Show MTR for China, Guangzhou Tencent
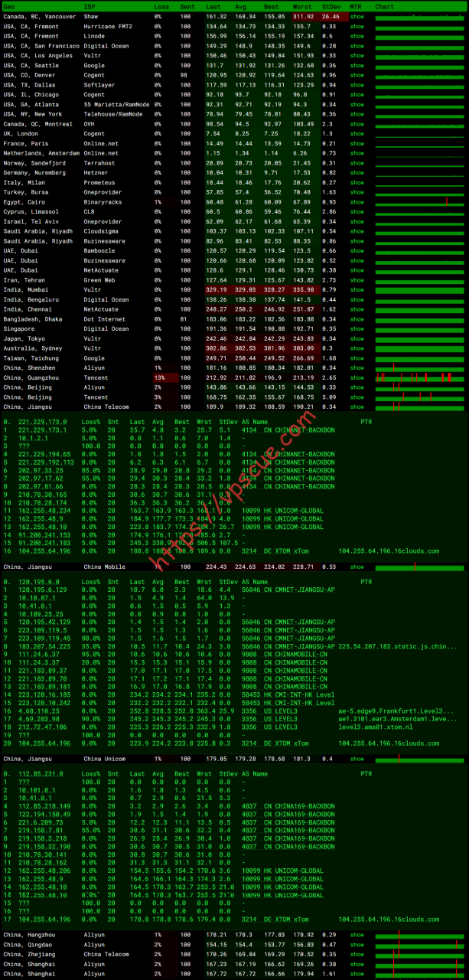The image size is (469, 980). click(357, 378)
